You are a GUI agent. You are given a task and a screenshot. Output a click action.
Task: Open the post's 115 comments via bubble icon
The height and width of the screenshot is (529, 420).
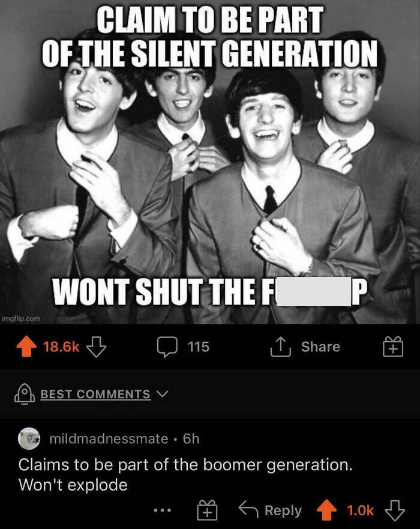167,347
